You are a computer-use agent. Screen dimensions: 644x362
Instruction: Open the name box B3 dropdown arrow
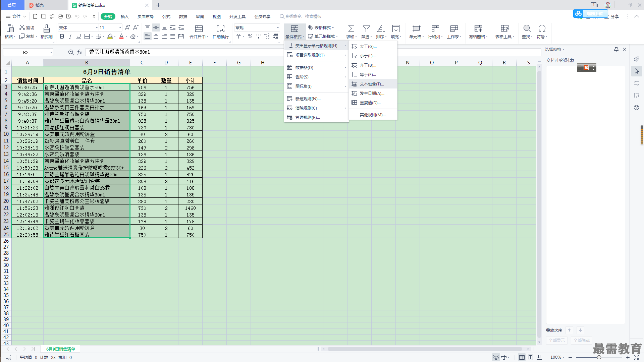point(51,52)
